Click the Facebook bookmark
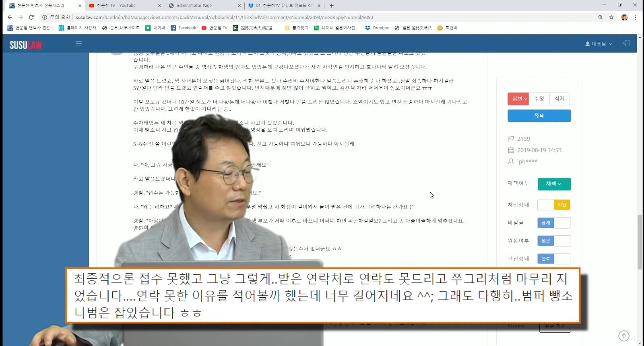Viewport: 644px width, 346px height. 183,28
